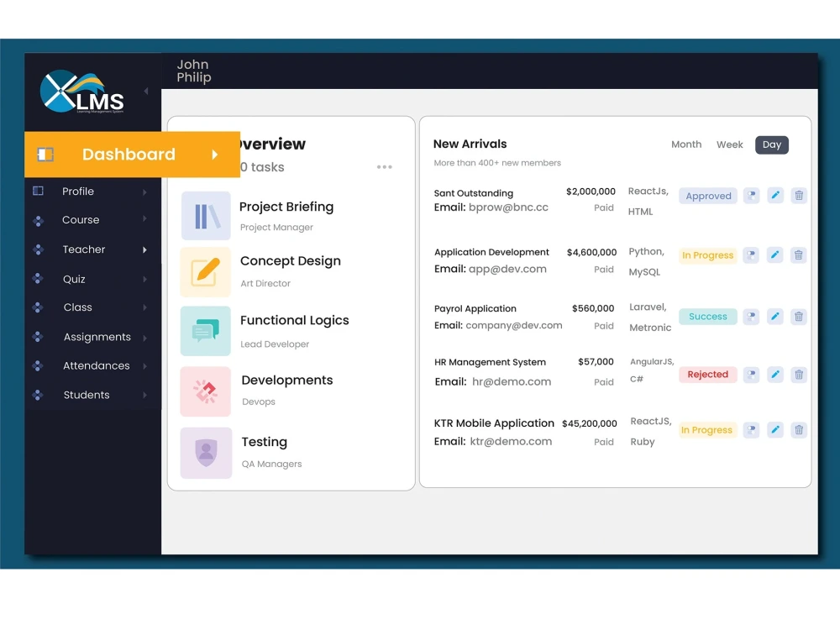
Task: Open the Dashboard menu item
Action: (128, 154)
